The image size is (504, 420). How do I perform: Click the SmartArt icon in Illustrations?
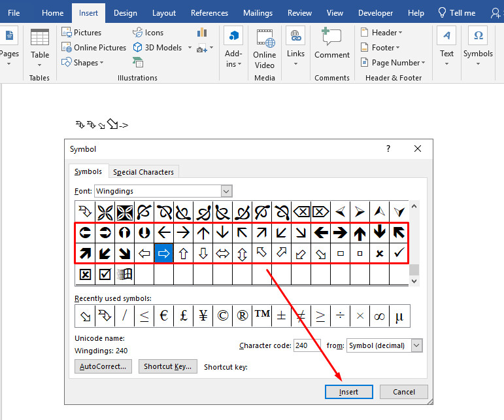click(x=138, y=62)
